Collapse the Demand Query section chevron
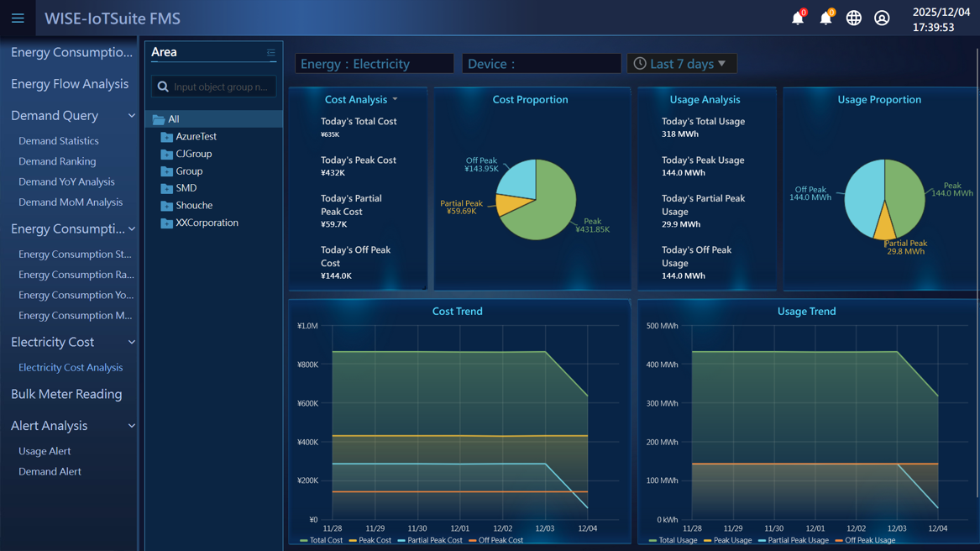Image resolution: width=980 pixels, height=551 pixels. coord(131,115)
